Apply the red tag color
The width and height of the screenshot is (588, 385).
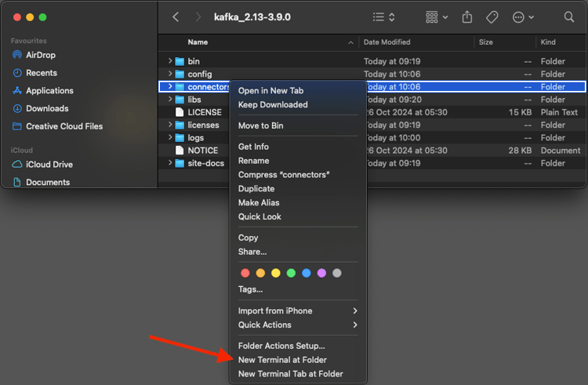tap(245, 273)
